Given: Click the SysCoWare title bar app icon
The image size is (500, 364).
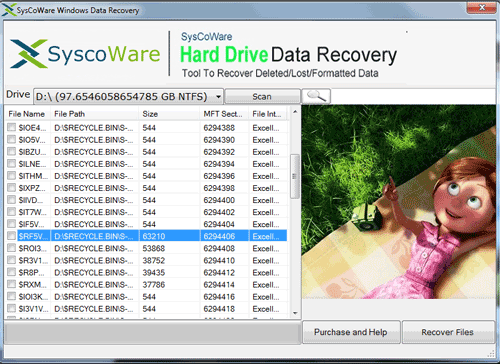Looking at the screenshot, I should point(8,10).
